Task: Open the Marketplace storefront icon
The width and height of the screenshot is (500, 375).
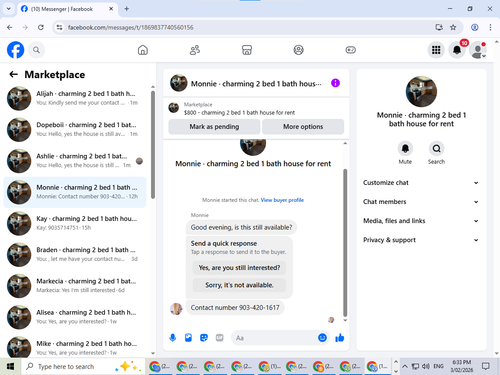Action: point(247,50)
